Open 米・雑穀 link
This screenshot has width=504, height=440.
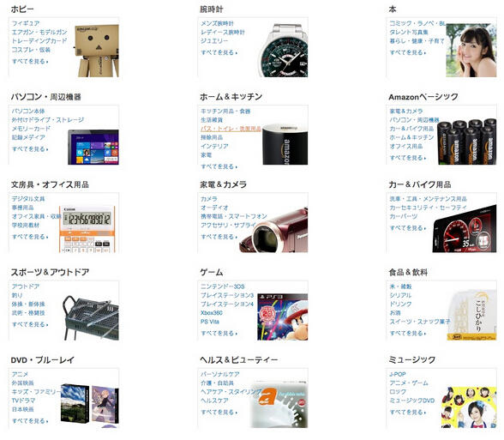[400, 286]
